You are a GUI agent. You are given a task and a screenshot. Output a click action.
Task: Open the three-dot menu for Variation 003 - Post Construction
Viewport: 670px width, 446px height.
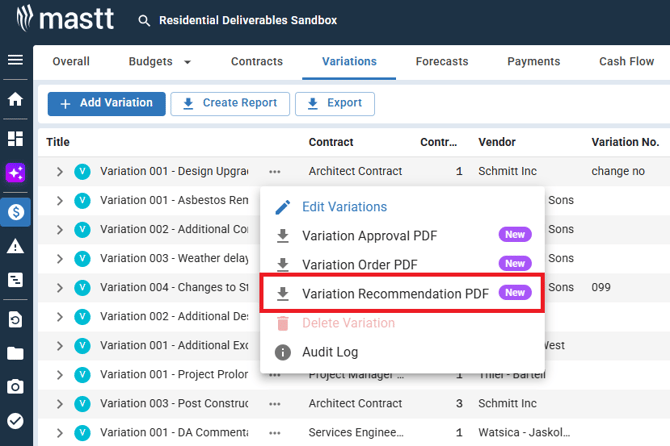coord(275,404)
